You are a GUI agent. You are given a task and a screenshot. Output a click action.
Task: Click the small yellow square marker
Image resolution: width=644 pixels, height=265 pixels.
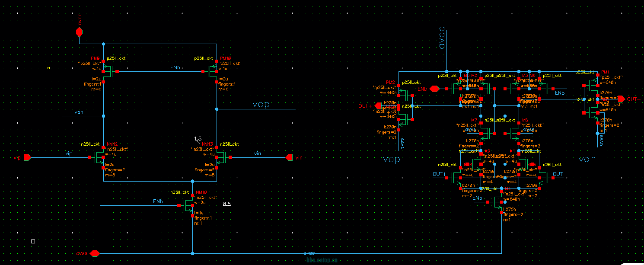tap(48, 68)
